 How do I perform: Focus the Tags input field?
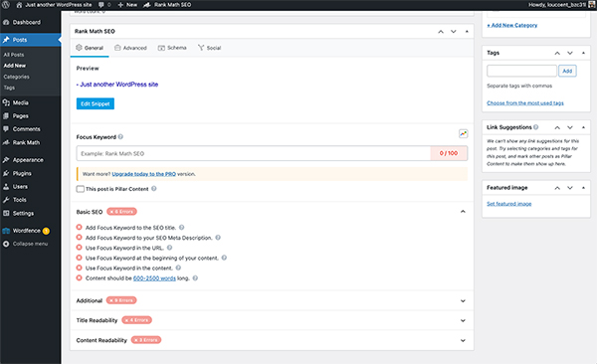(x=521, y=71)
